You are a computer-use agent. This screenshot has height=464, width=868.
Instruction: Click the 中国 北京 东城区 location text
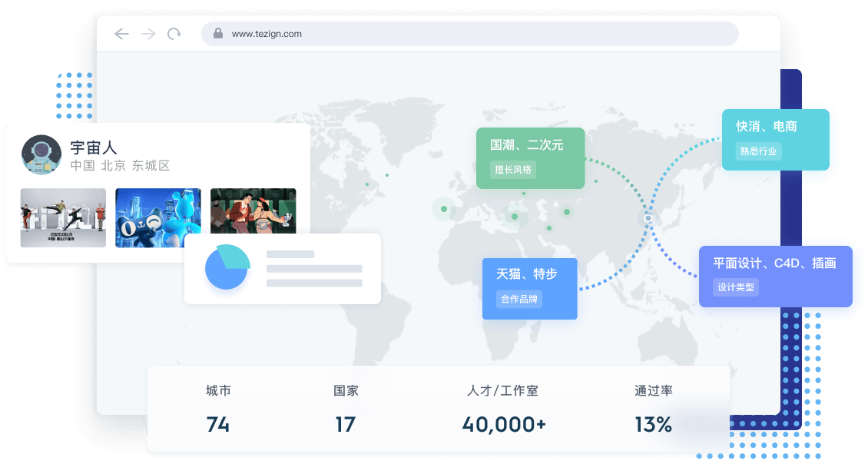pos(120,165)
